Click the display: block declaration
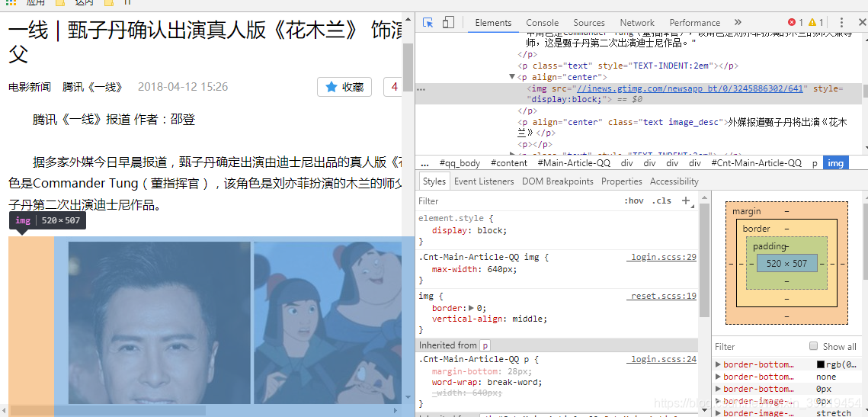The height and width of the screenshot is (417, 868). pyautogui.click(x=469, y=230)
